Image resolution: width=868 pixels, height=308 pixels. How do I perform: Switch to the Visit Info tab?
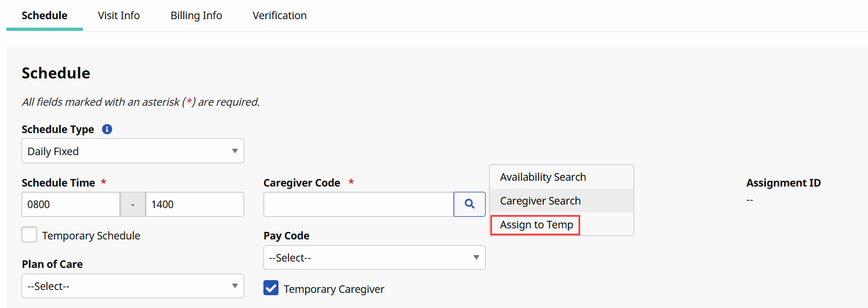coord(119,16)
